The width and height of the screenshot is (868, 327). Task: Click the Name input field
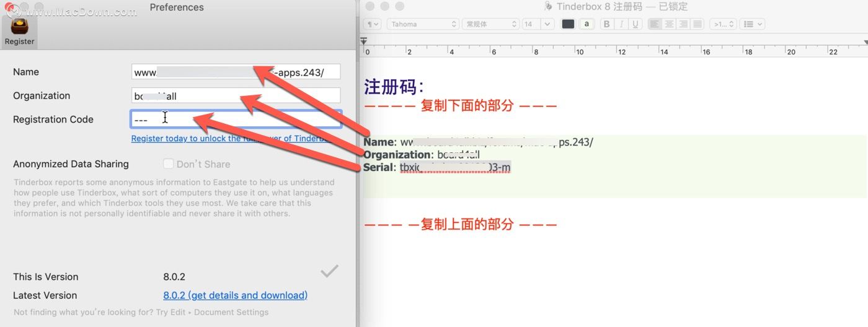pyautogui.click(x=236, y=72)
